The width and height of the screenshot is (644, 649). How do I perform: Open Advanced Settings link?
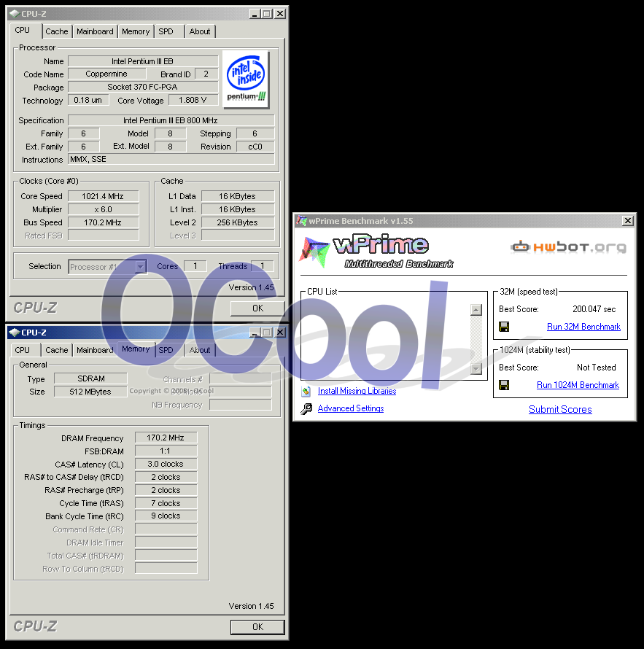(351, 408)
